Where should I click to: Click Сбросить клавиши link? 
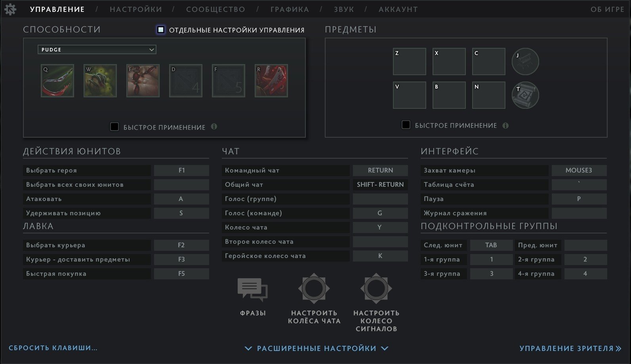coord(53,348)
